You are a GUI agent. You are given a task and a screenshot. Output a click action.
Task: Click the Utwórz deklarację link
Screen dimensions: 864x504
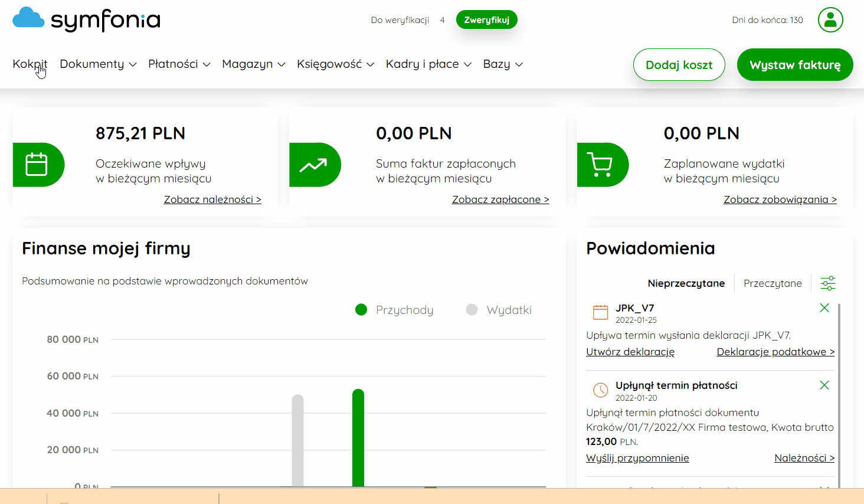point(630,352)
